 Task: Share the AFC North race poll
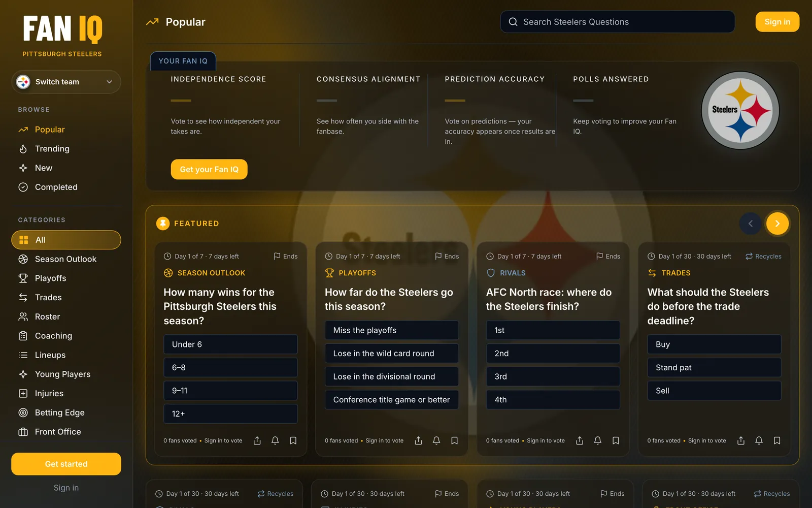tap(580, 440)
